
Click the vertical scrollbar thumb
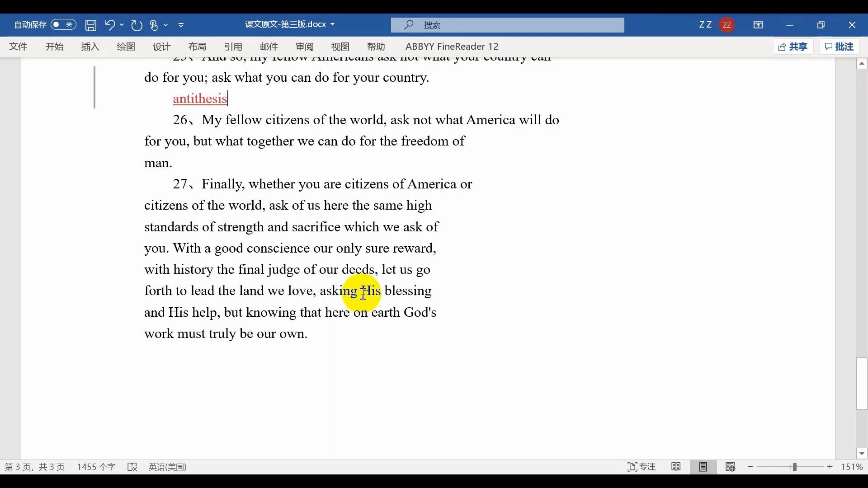click(862, 384)
